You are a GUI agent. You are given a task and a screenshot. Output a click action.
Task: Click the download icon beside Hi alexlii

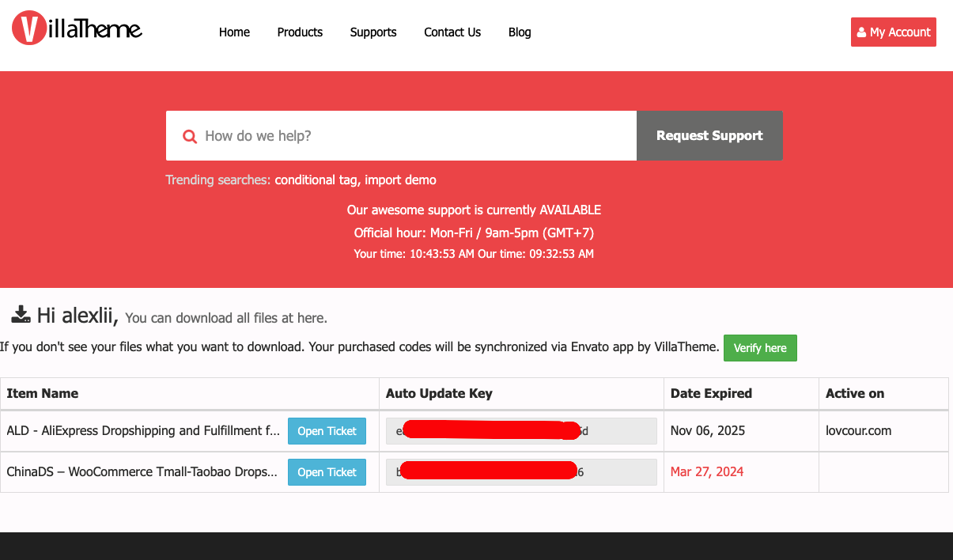21,315
